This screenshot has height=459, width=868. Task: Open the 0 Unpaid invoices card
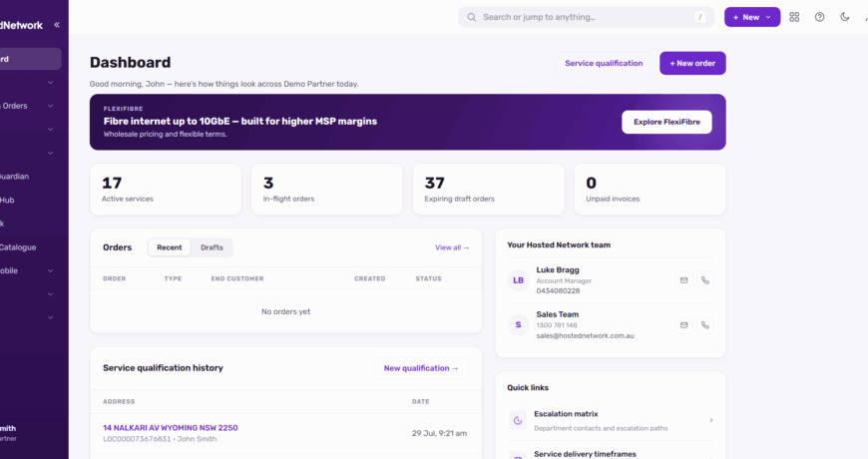point(650,189)
